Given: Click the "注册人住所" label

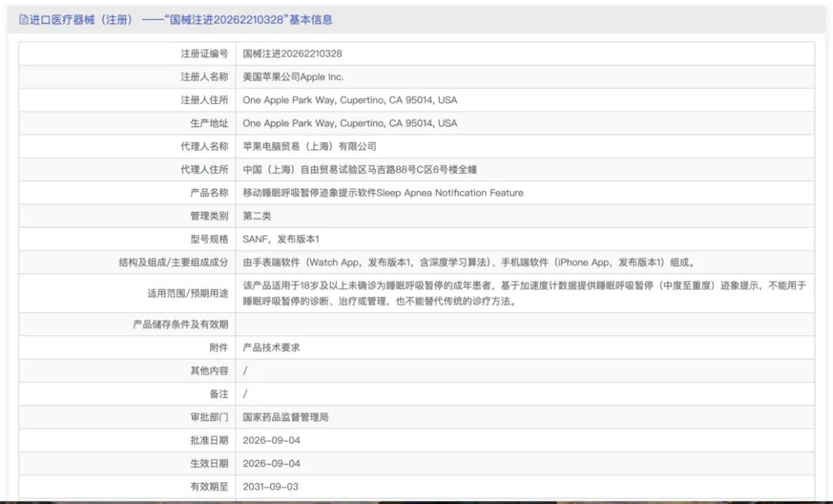Looking at the screenshot, I should (x=204, y=100).
